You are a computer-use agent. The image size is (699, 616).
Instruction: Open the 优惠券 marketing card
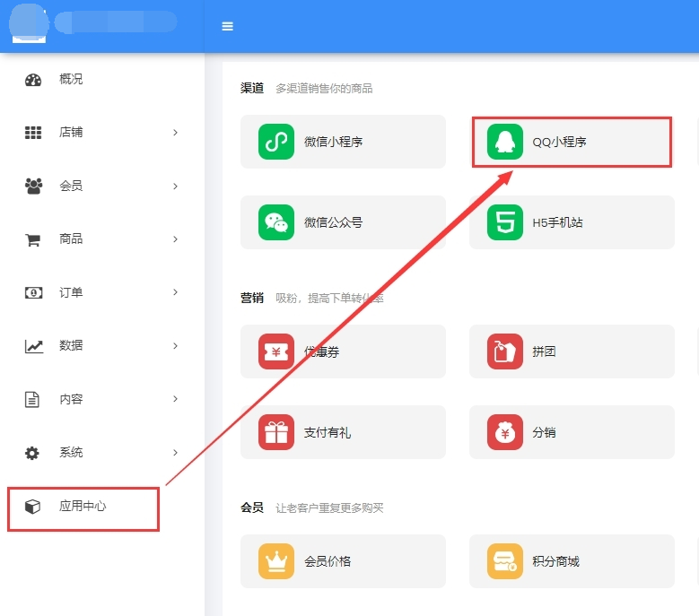343,351
